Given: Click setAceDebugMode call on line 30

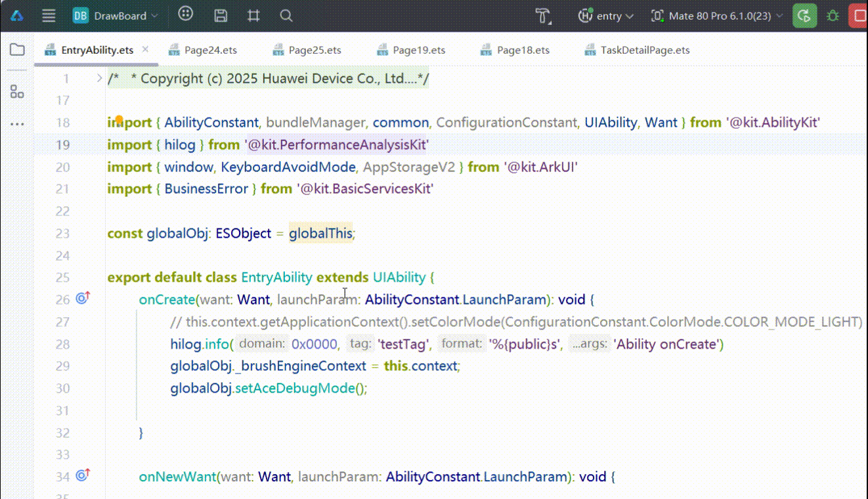Looking at the screenshot, I should click(295, 388).
